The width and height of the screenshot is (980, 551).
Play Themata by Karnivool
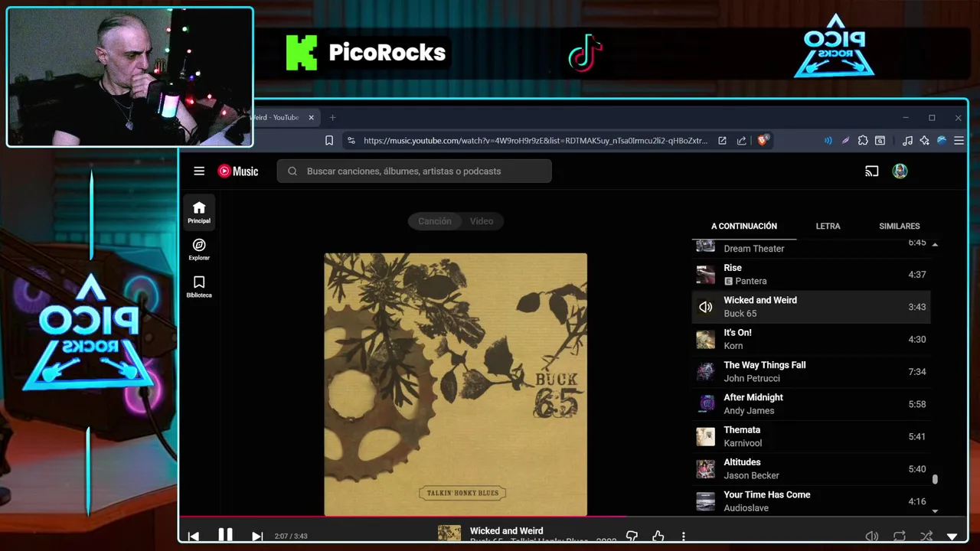811,436
